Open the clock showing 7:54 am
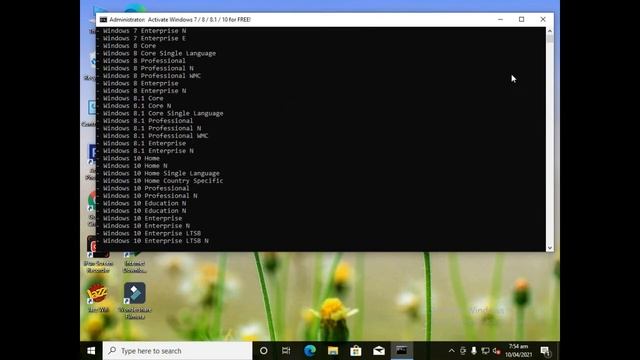 click(518, 351)
